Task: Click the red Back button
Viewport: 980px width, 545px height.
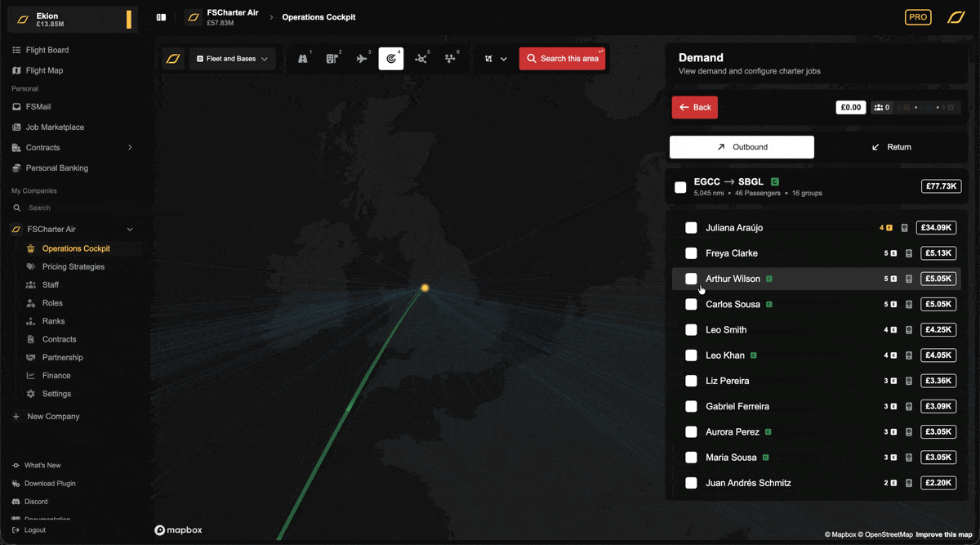Action: pos(694,107)
